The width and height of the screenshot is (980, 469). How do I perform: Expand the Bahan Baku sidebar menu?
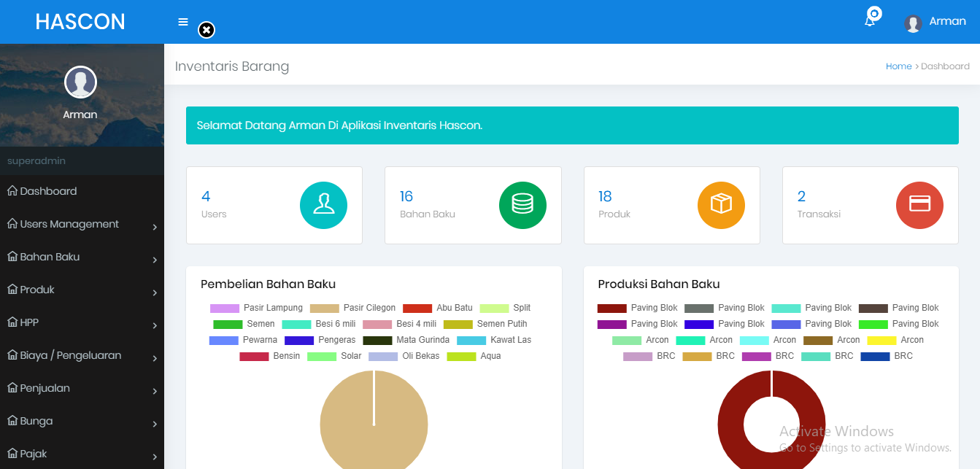80,257
